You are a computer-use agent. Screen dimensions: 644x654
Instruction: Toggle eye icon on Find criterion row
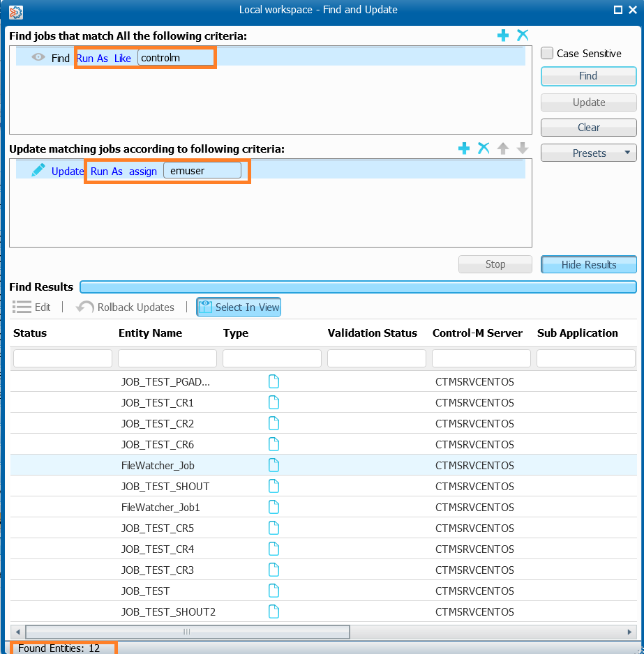[x=38, y=57]
